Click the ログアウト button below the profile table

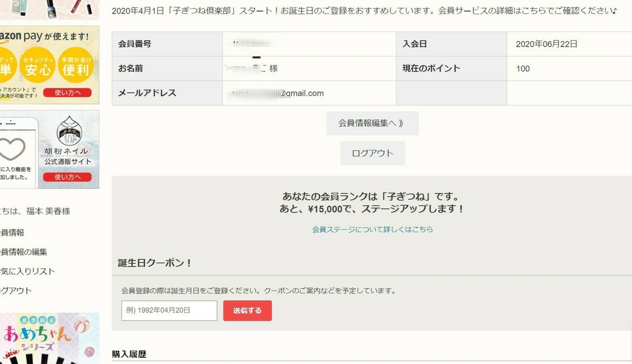(372, 153)
